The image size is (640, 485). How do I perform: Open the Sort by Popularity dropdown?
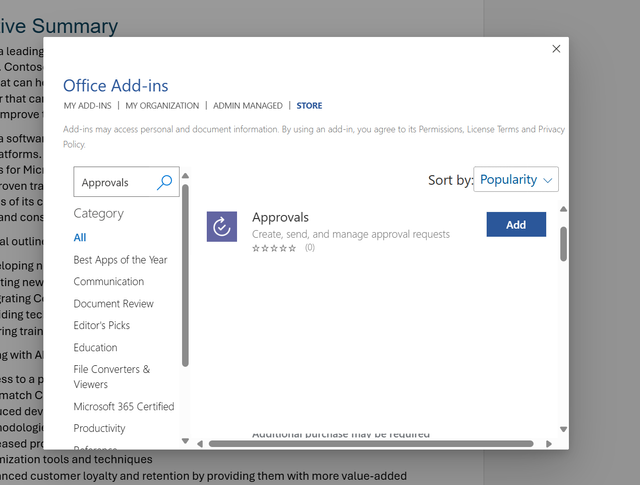516,179
